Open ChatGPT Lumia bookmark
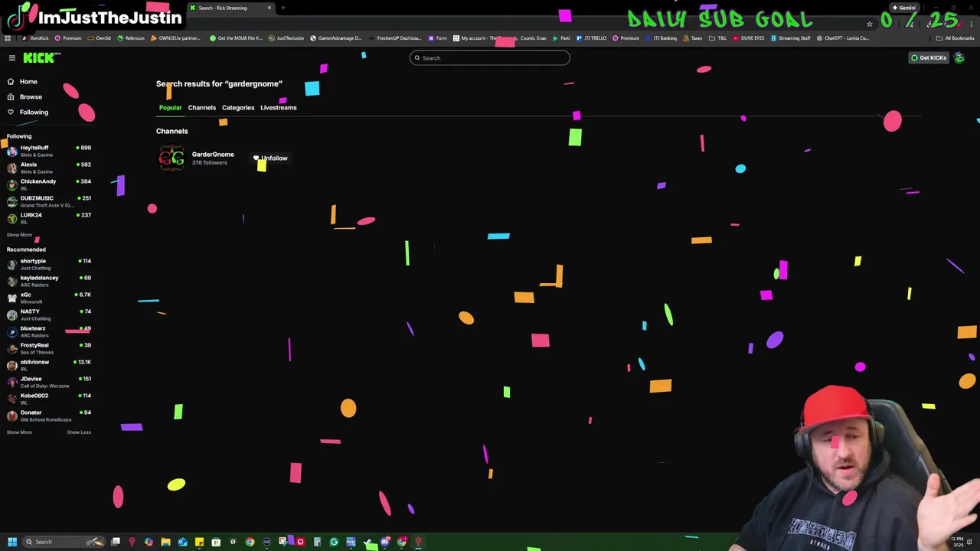The image size is (980, 551). coord(843,38)
